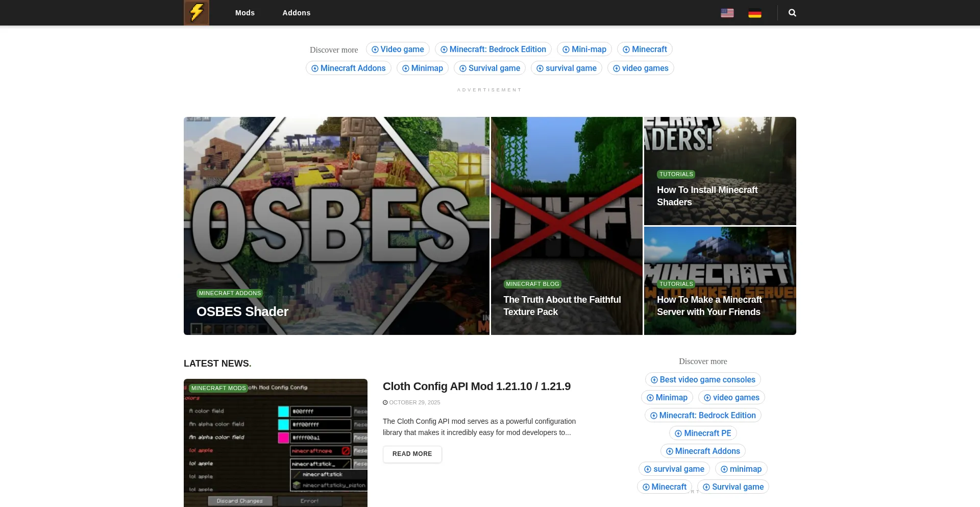Open The Truth About the Faithful Texture Pack
Image resolution: width=980 pixels, height=507 pixels.
pyautogui.click(x=562, y=306)
